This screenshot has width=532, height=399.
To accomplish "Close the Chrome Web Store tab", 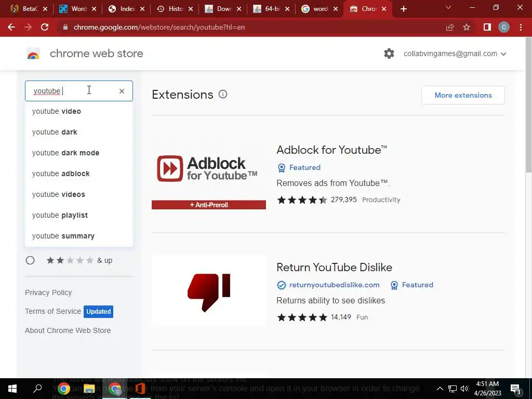I will [384, 9].
